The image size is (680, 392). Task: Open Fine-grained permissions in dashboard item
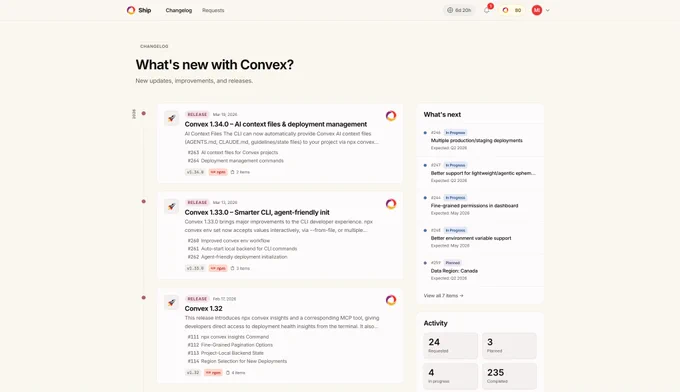[x=474, y=206]
